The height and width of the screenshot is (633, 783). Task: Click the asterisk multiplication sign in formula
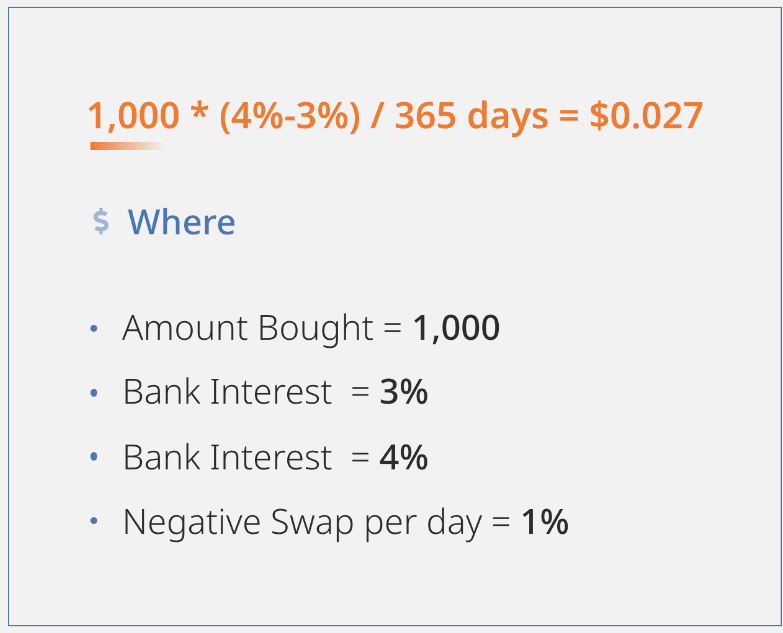(199, 111)
